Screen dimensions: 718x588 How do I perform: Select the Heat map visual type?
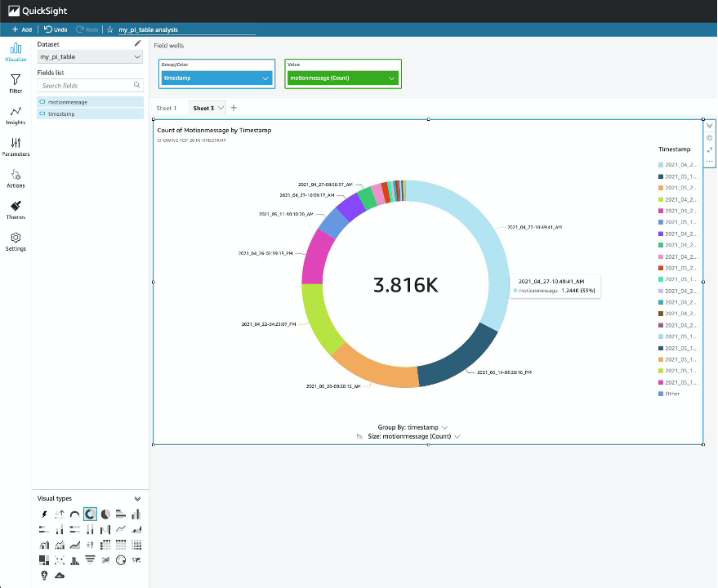coord(136,545)
